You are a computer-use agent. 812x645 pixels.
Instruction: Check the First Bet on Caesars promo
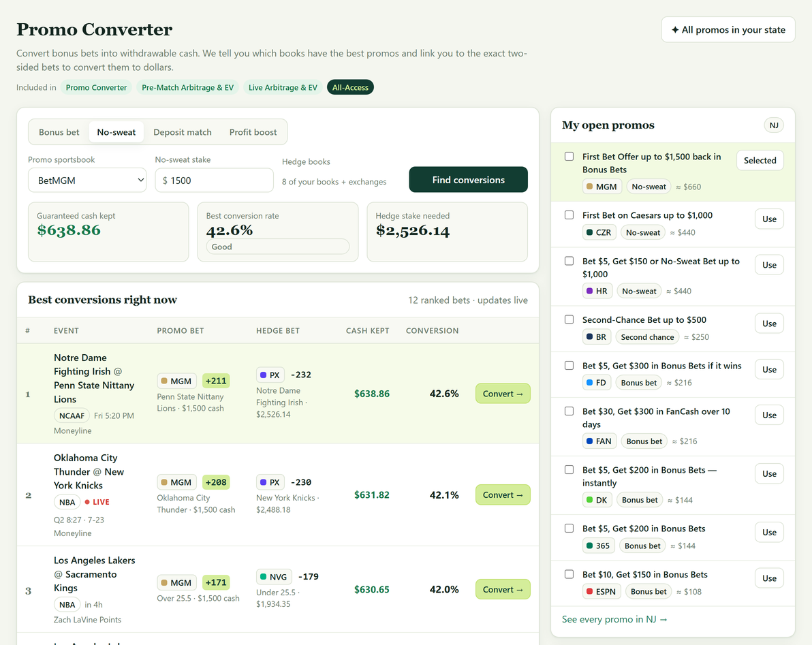click(569, 215)
